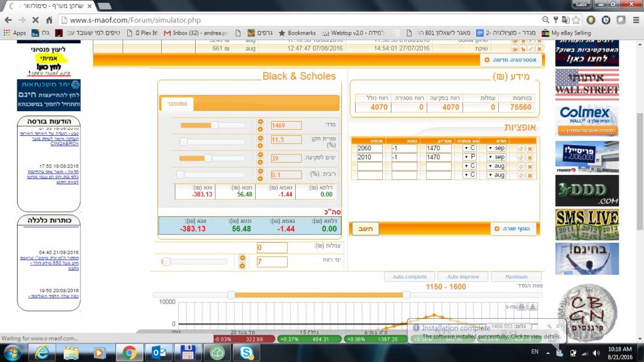Open Skype from the Windows taskbar
Viewport: 644px width, 362px height.
[247, 352]
